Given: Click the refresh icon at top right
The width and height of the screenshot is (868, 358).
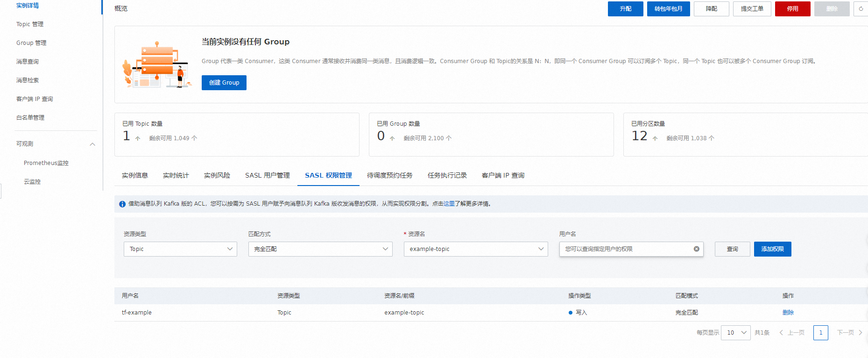Looking at the screenshot, I should 861,9.
